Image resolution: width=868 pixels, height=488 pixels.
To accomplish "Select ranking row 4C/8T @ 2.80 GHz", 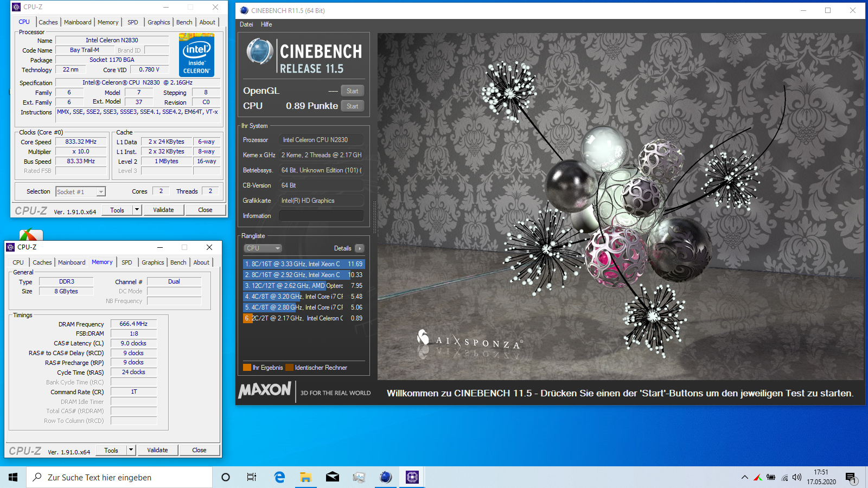I will click(x=304, y=307).
